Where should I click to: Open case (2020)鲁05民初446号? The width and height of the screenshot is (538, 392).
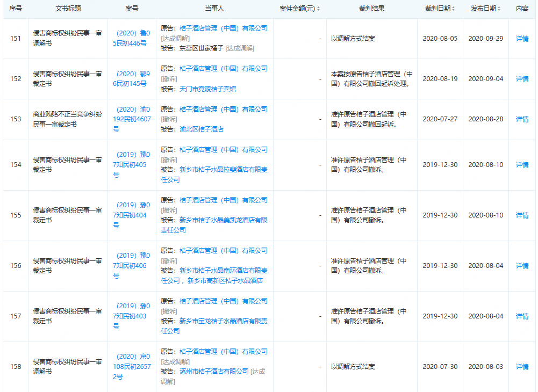click(x=132, y=38)
